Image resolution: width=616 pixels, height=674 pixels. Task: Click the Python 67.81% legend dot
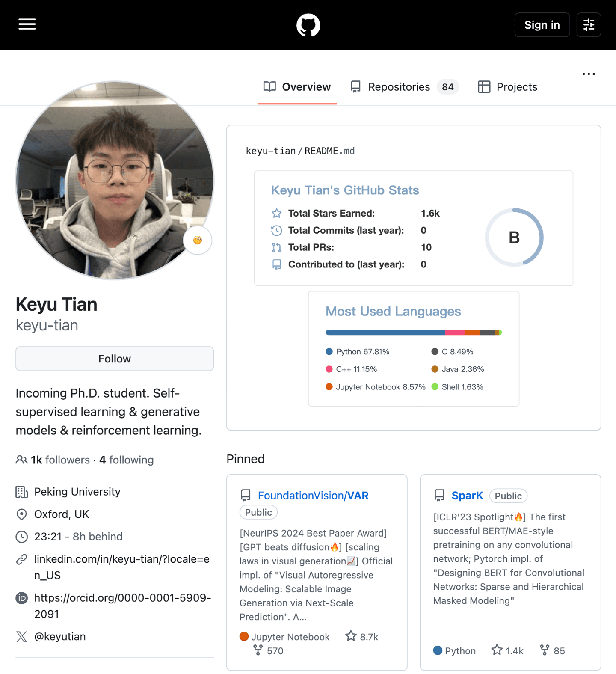point(329,352)
